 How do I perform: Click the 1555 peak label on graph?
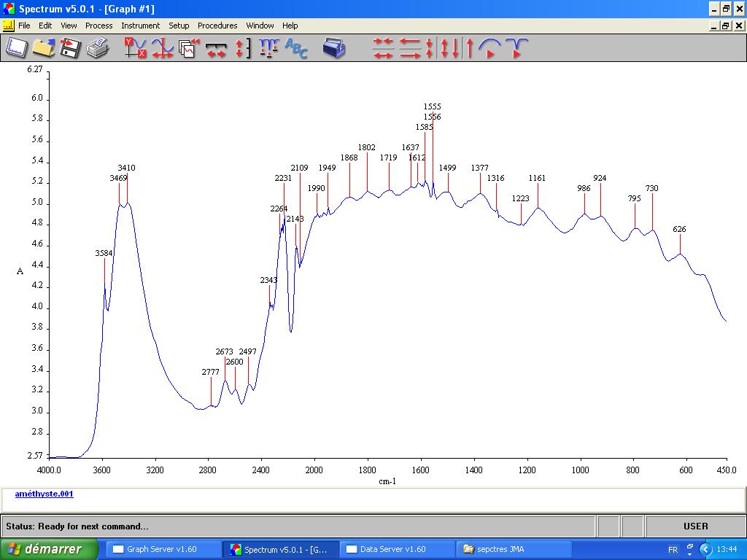(432, 106)
